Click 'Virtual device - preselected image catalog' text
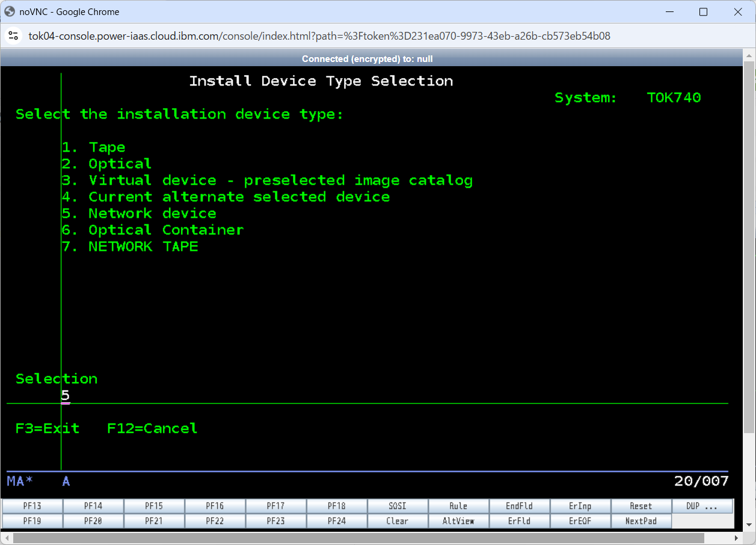This screenshot has width=756, height=545. tap(280, 180)
